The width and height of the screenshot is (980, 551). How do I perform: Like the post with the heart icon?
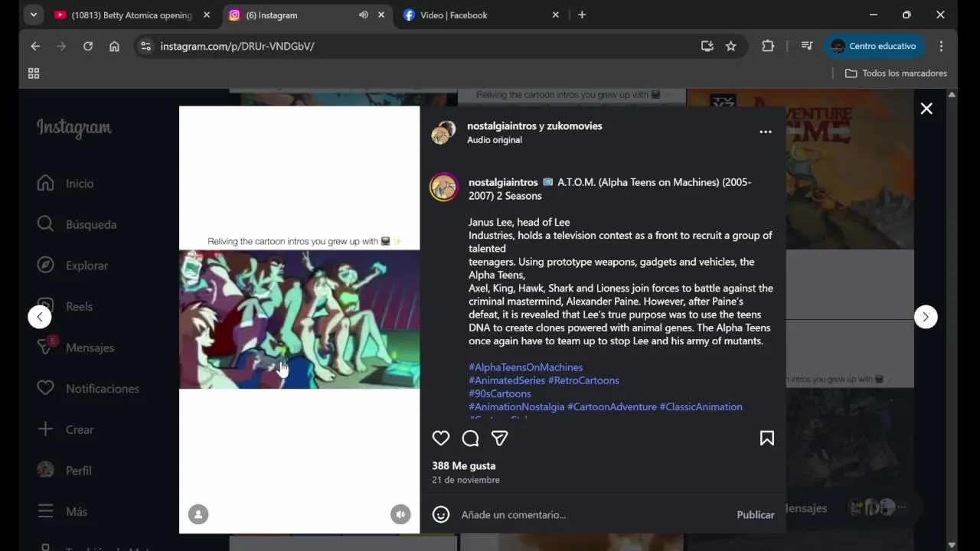pyautogui.click(x=441, y=438)
